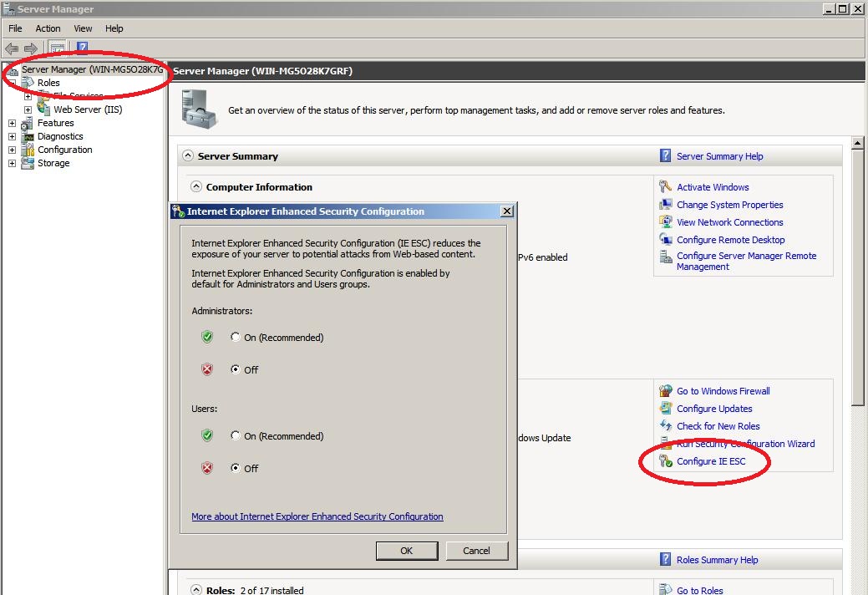The image size is (868, 595).
Task: Expand the Features tree node
Action: point(13,123)
